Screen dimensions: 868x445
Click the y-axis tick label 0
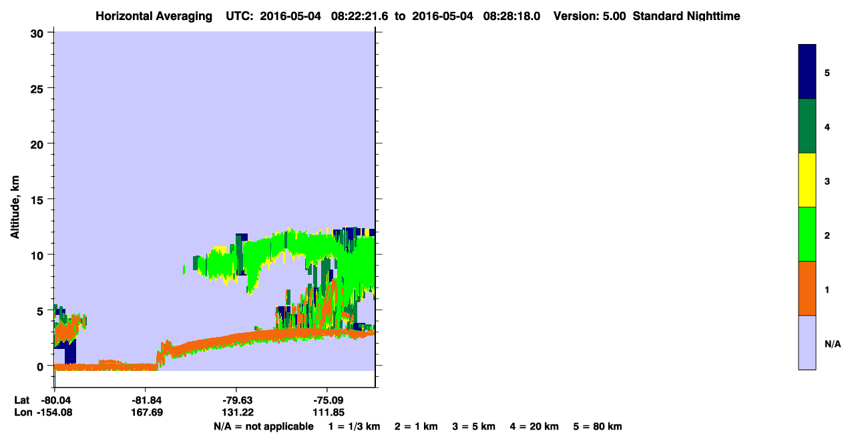41,366
